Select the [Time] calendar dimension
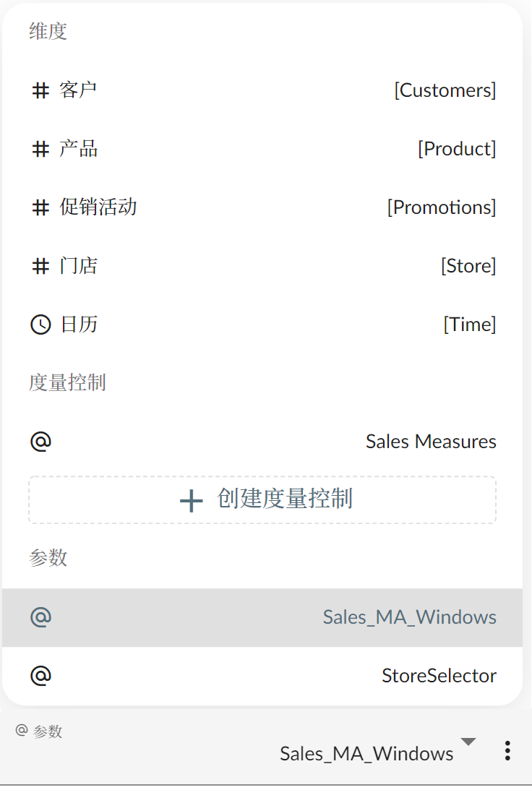Viewport: 532px width, 790px height. point(469,325)
